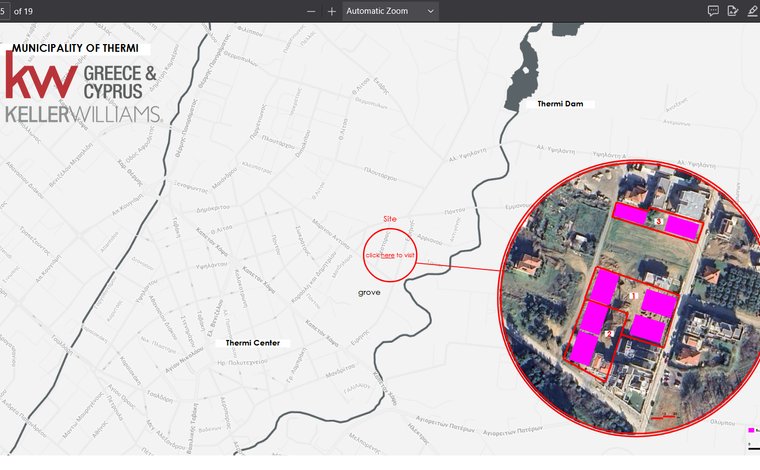This screenshot has height=470, width=760.
Task: Open the comment annotation tool
Action: (713, 11)
